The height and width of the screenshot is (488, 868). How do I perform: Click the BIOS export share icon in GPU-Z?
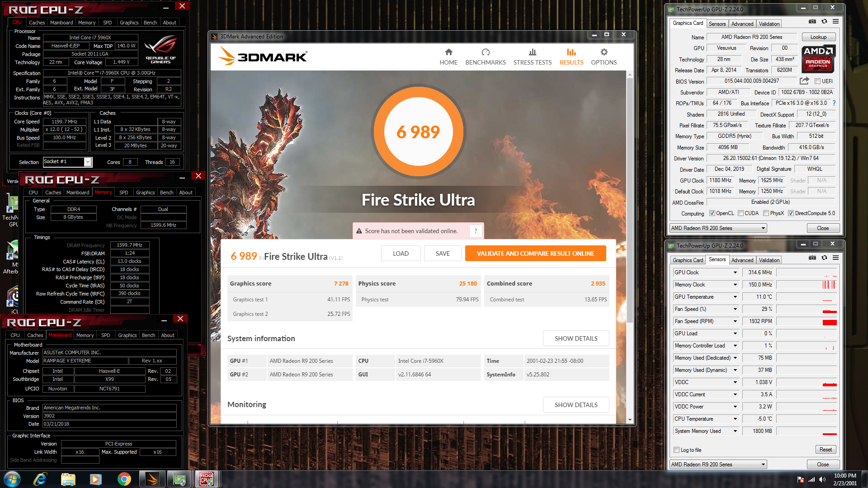(x=804, y=81)
